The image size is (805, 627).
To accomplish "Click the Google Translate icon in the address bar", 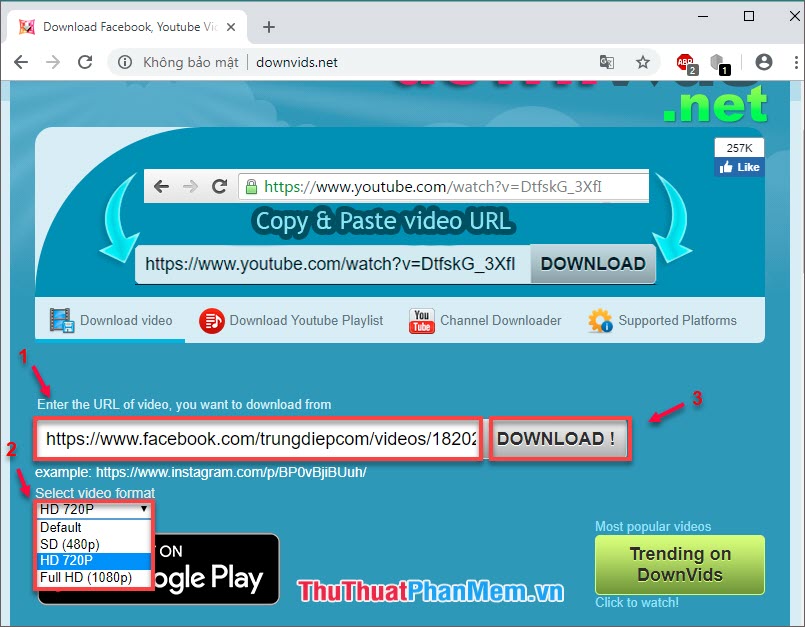I will coord(607,62).
